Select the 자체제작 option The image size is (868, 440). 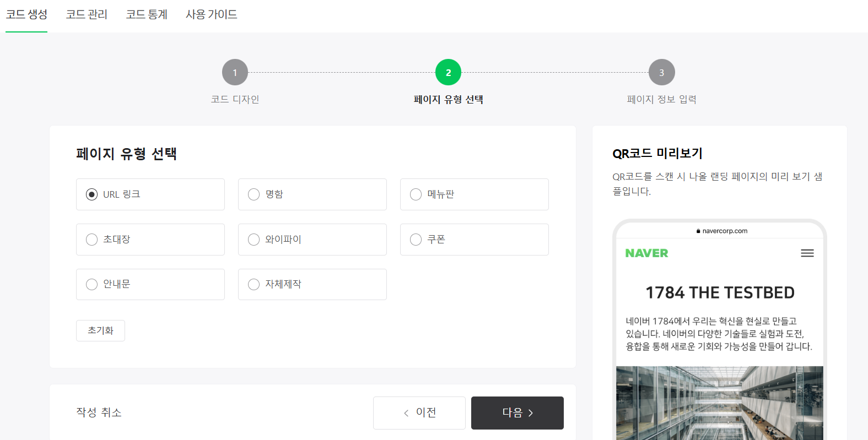pos(254,284)
